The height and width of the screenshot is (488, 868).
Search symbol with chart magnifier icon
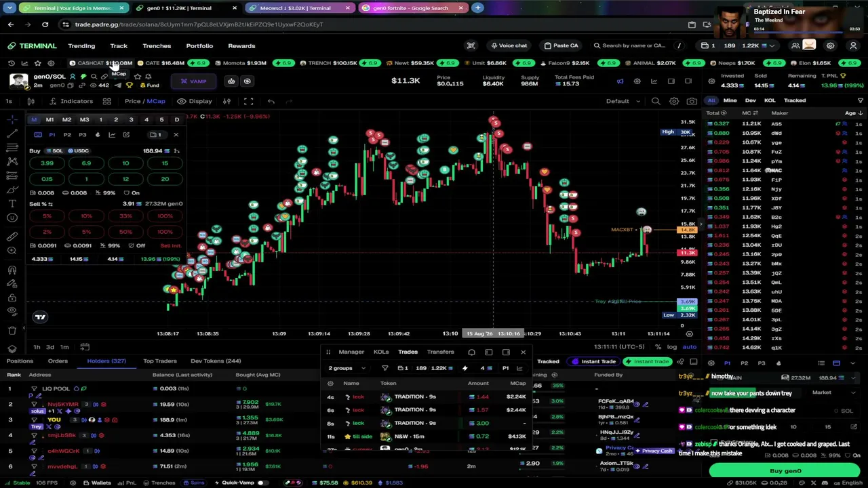coord(656,101)
